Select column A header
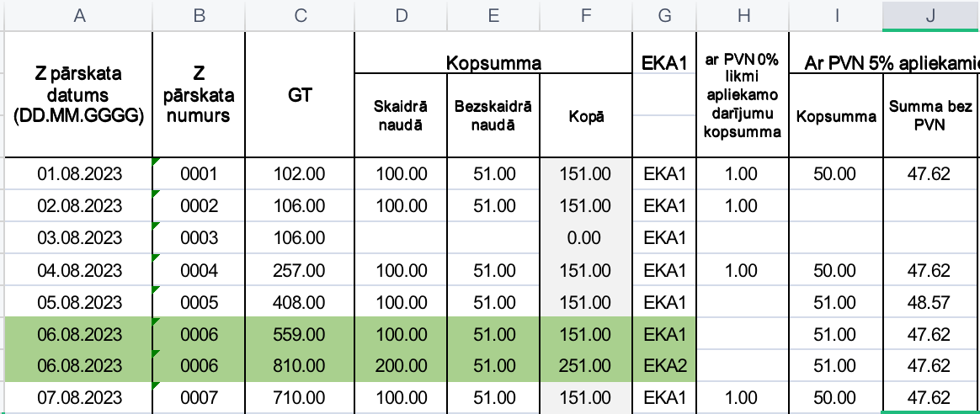Image resolution: width=980 pixels, height=414 pixels. point(80,15)
